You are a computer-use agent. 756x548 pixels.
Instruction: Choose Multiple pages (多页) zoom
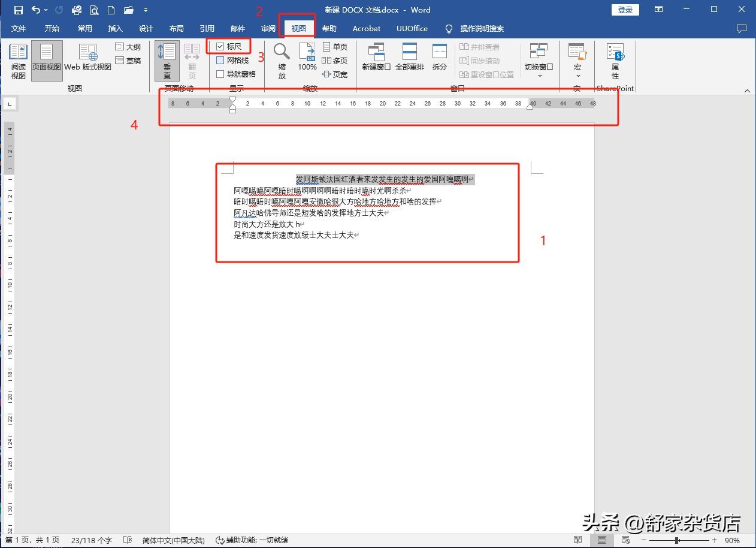[x=335, y=61]
